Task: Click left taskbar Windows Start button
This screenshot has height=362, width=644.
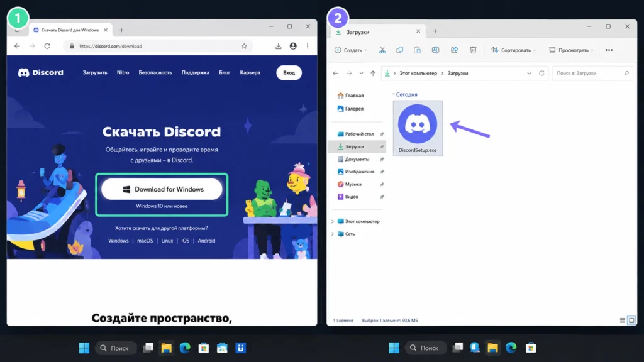Action: coord(84,348)
